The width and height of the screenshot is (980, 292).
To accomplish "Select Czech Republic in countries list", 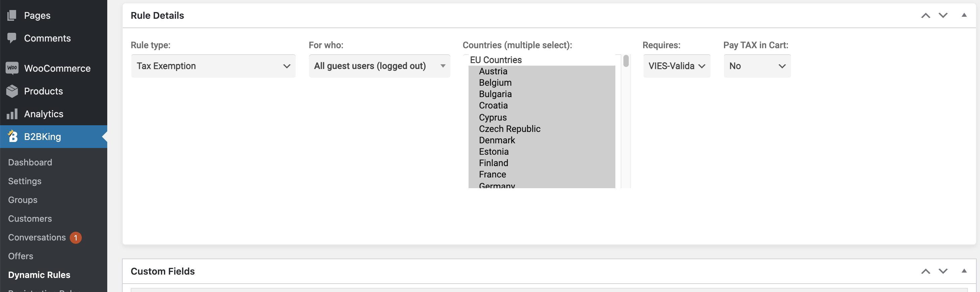I will 541,129.
